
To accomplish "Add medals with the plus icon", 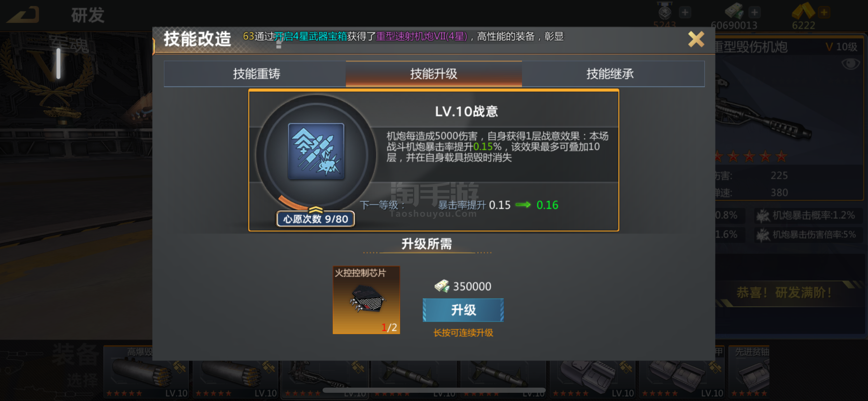I will (685, 12).
